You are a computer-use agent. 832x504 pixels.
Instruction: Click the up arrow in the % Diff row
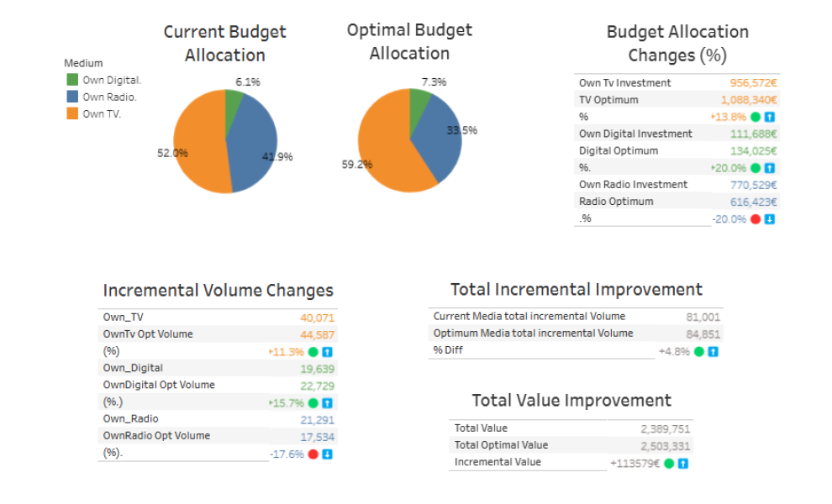[x=714, y=351]
